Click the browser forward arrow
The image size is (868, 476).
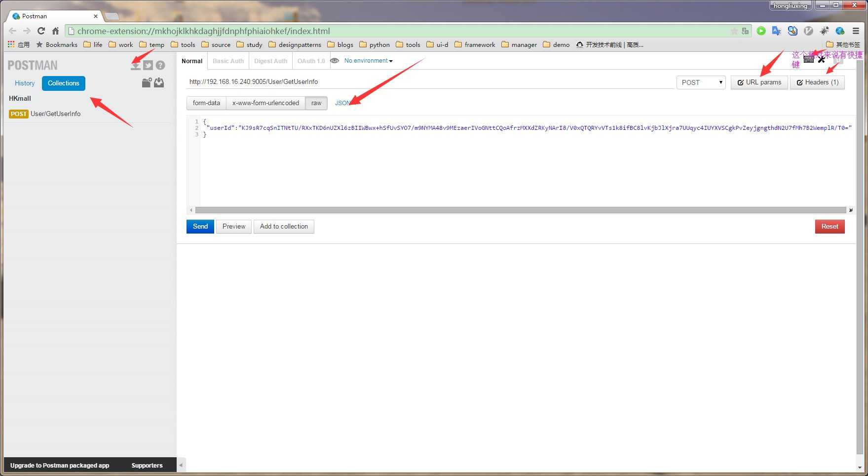tap(27, 31)
